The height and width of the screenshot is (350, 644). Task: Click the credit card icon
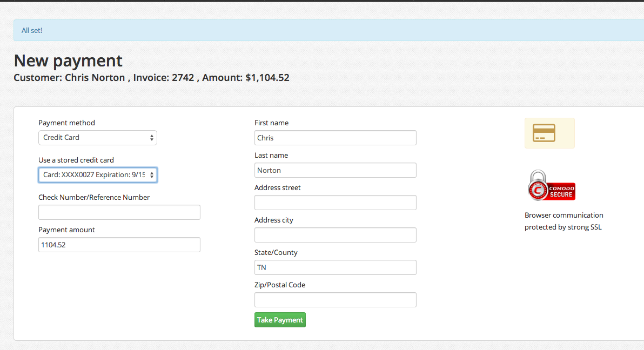[544, 132]
